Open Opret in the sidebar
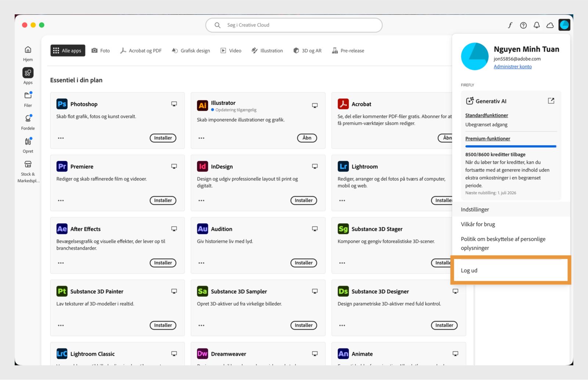The image size is (588, 380). [28, 141]
